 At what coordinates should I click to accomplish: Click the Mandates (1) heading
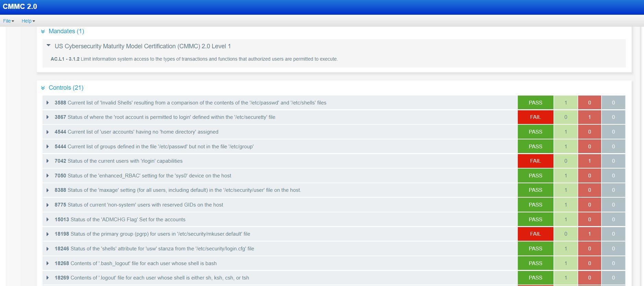click(x=66, y=31)
